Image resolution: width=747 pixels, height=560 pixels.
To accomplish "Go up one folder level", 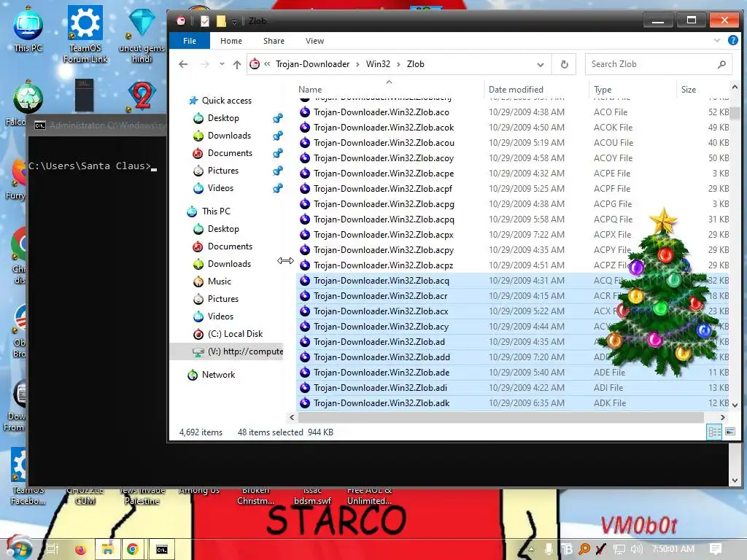I will click(237, 64).
